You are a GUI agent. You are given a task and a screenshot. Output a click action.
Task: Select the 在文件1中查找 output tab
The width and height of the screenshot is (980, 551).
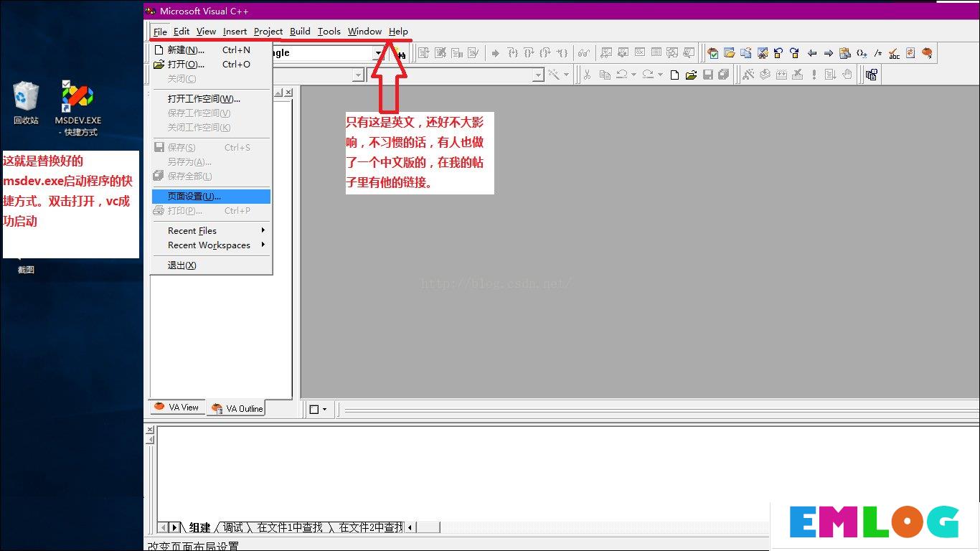pyautogui.click(x=290, y=527)
